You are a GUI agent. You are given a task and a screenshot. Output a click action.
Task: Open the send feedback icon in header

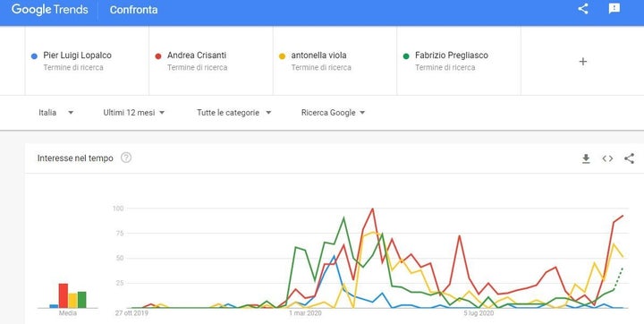[614, 9]
